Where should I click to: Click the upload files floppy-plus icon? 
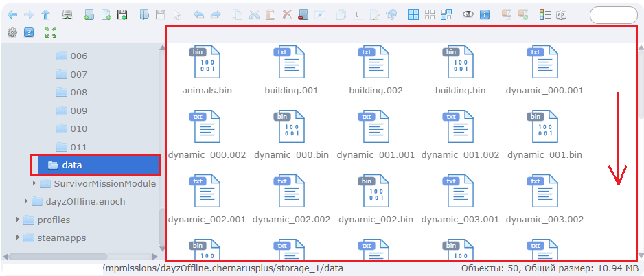pos(122,15)
